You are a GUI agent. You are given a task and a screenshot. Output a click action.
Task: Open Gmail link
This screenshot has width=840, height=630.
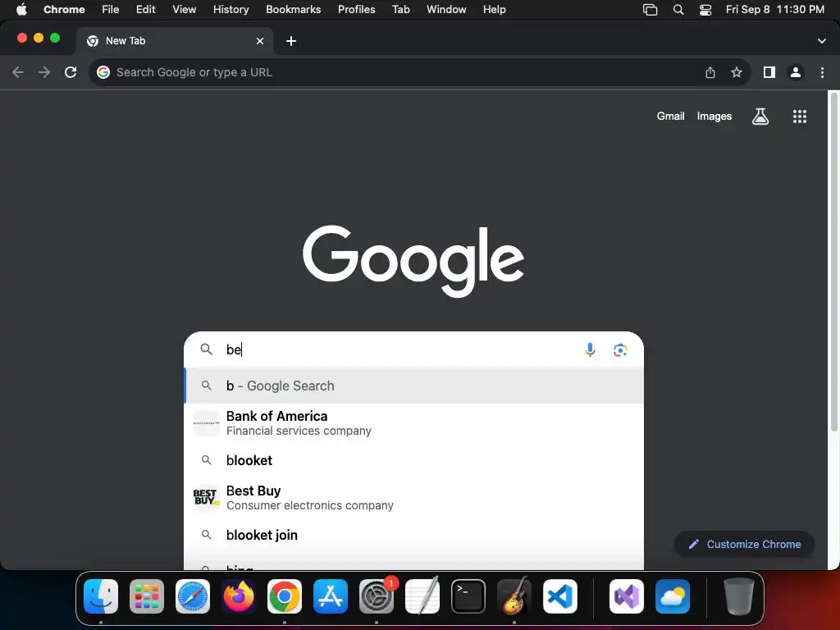pos(670,116)
